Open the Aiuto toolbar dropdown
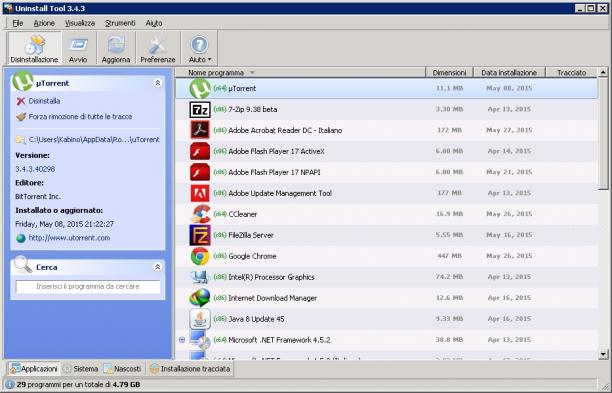The image size is (612, 393). pyautogui.click(x=200, y=48)
